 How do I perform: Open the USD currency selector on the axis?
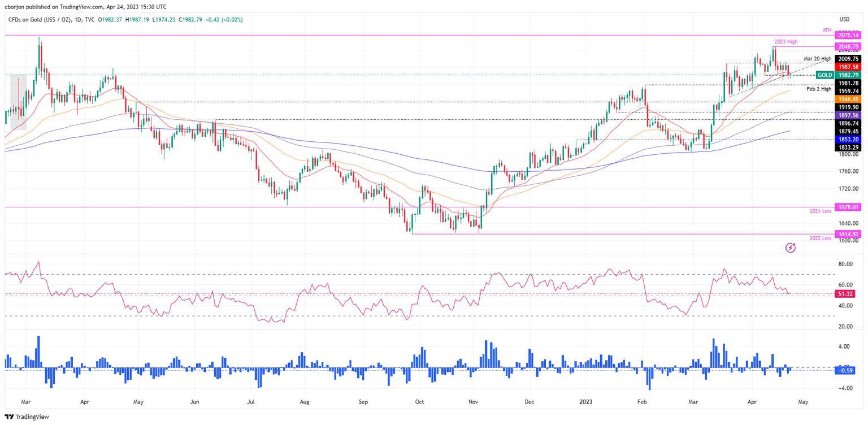[844, 19]
